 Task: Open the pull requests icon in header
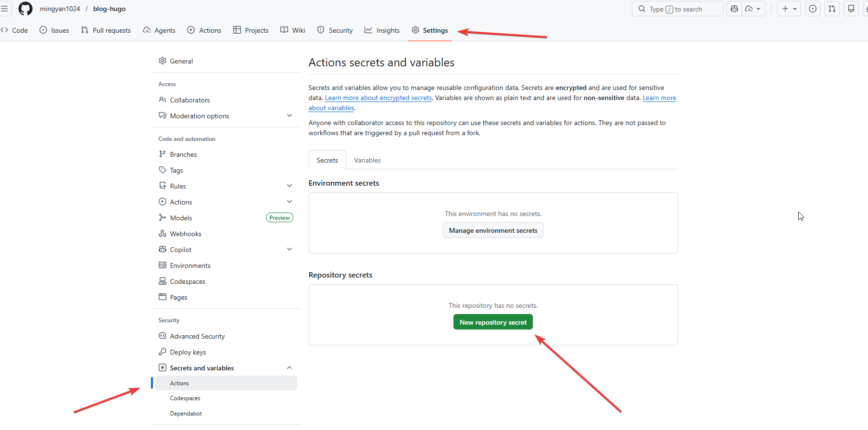[832, 9]
